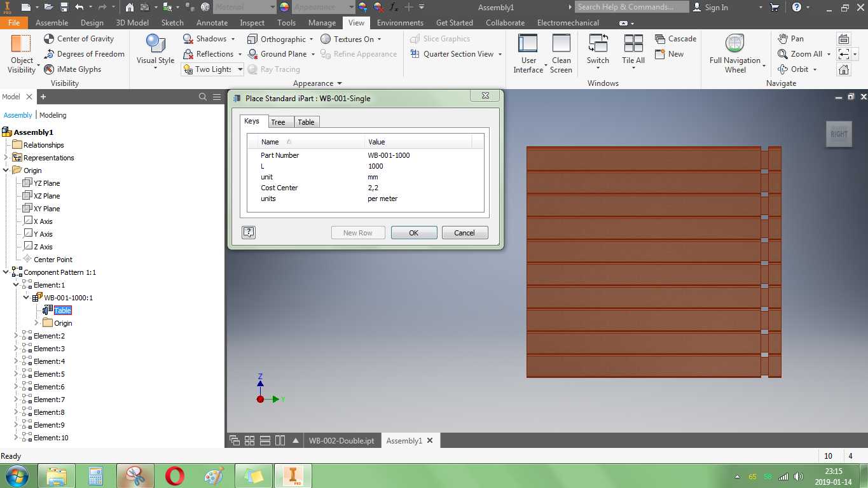Viewport: 868px width, 488px height.
Task: Click the search icon in Model browser
Action: point(203,97)
